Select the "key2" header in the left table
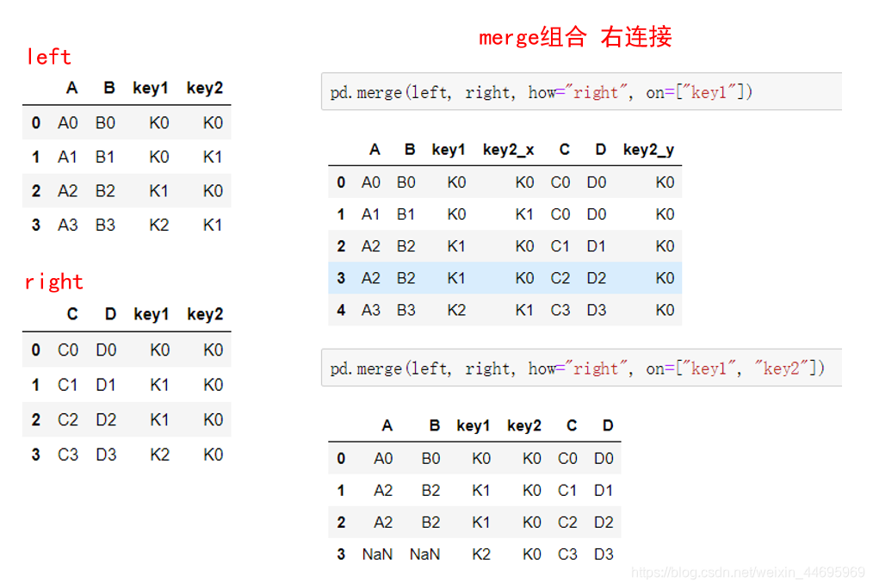873x588 pixels. coord(204,88)
